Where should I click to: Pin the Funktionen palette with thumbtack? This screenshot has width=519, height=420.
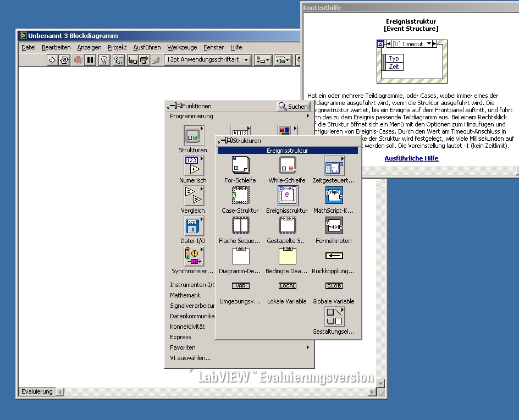point(174,106)
